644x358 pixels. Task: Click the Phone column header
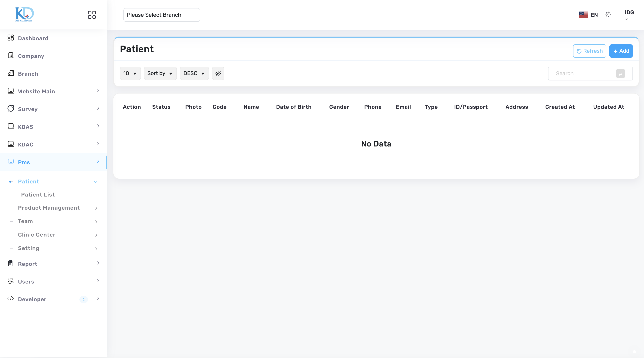click(x=373, y=107)
